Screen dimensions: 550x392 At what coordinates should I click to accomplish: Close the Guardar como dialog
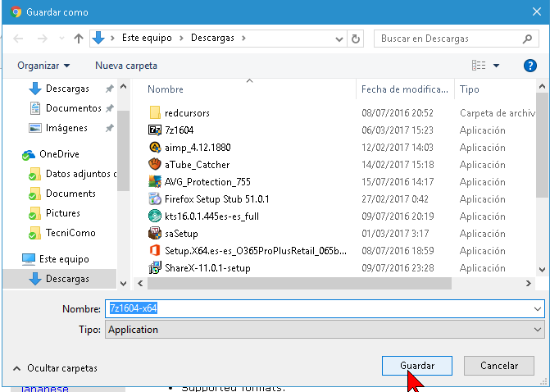pos(536,12)
